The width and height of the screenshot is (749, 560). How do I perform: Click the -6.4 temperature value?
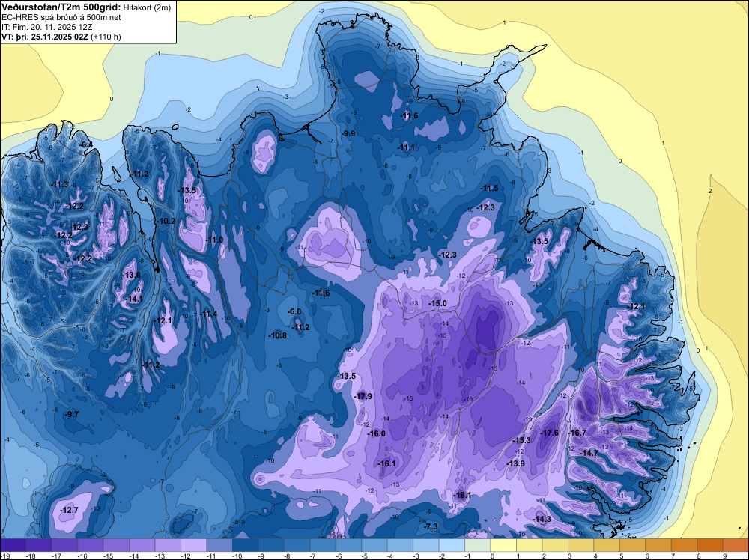[x=86, y=144]
